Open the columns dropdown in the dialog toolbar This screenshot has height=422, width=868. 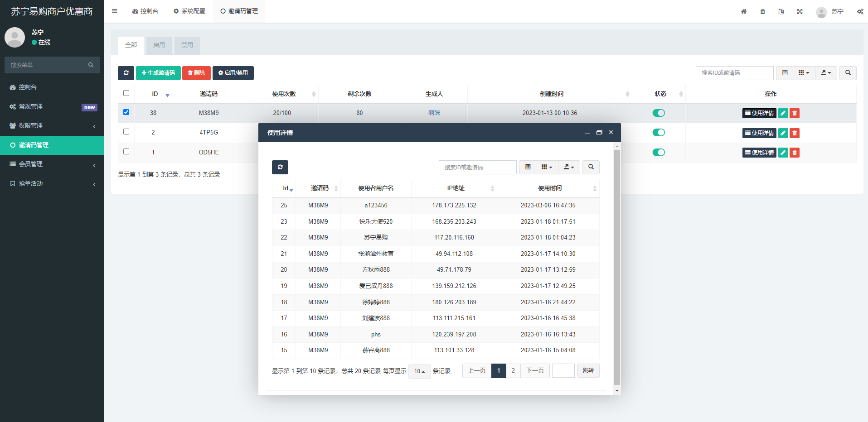pyautogui.click(x=547, y=167)
